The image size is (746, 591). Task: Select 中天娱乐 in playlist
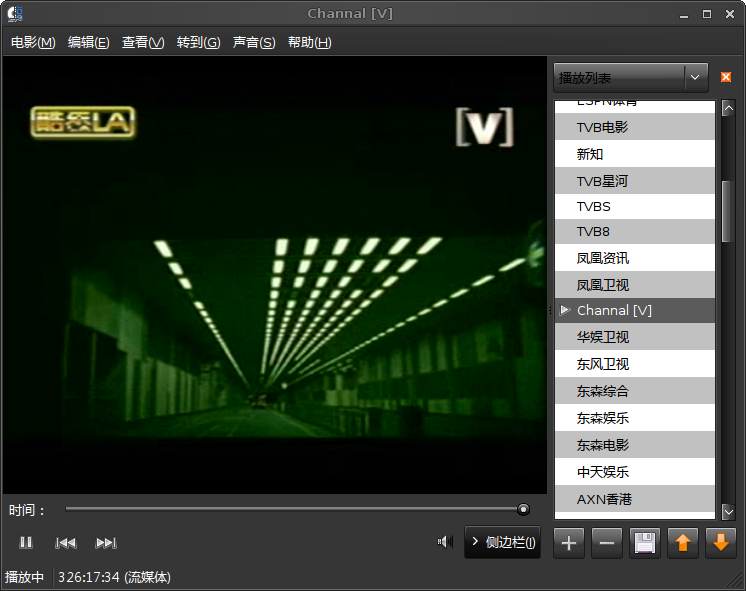pyautogui.click(x=635, y=472)
